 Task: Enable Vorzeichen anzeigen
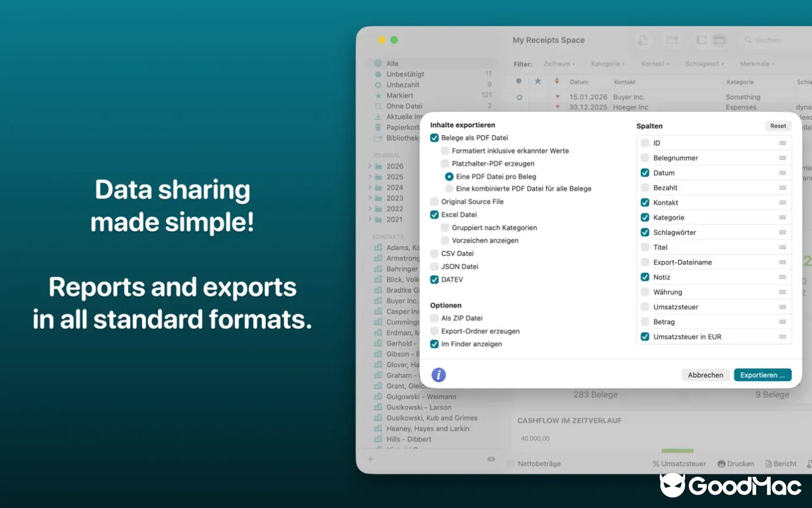(445, 241)
